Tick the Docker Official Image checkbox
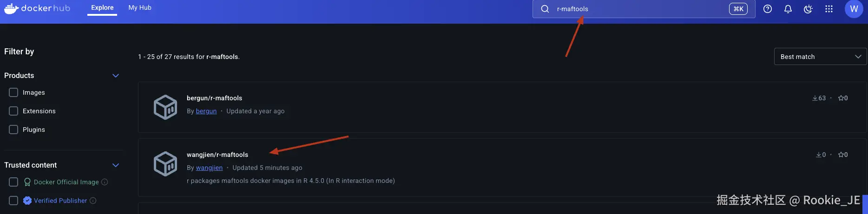This screenshot has width=868, height=214. pos(13,182)
